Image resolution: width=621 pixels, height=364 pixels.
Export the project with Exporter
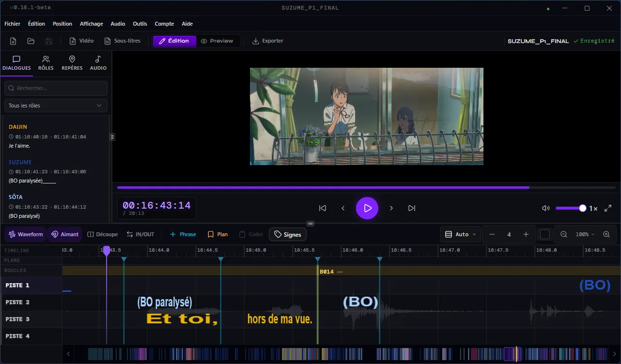coord(268,41)
